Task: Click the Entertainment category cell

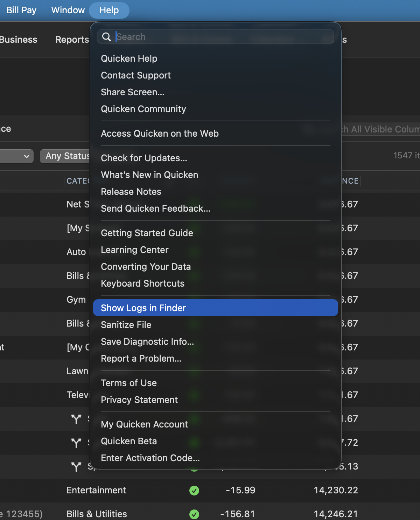Action: coord(96,490)
